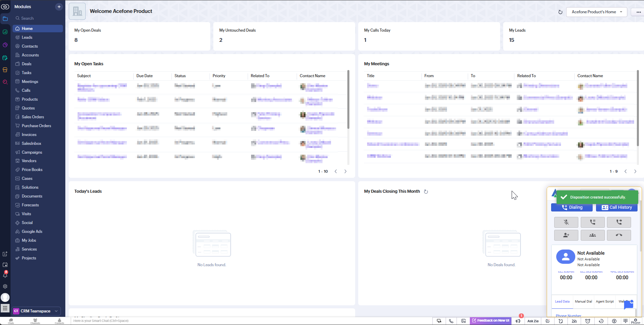Open the Acefone Product's Home dropdown

pos(597,12)
